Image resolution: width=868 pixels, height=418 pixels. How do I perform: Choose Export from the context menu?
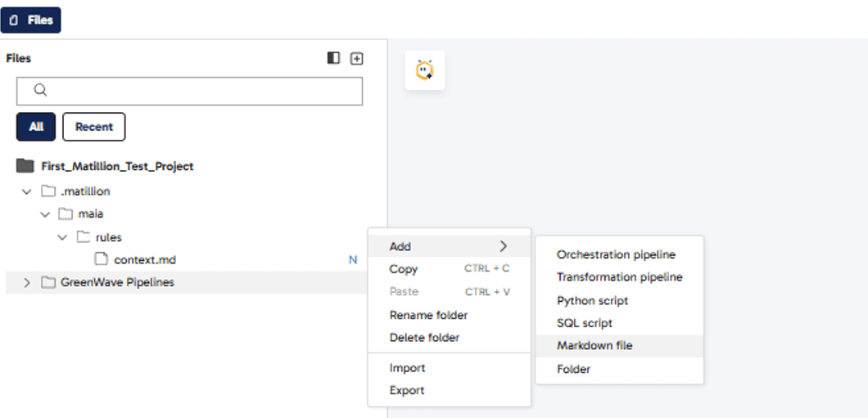(x=449, y=390)
